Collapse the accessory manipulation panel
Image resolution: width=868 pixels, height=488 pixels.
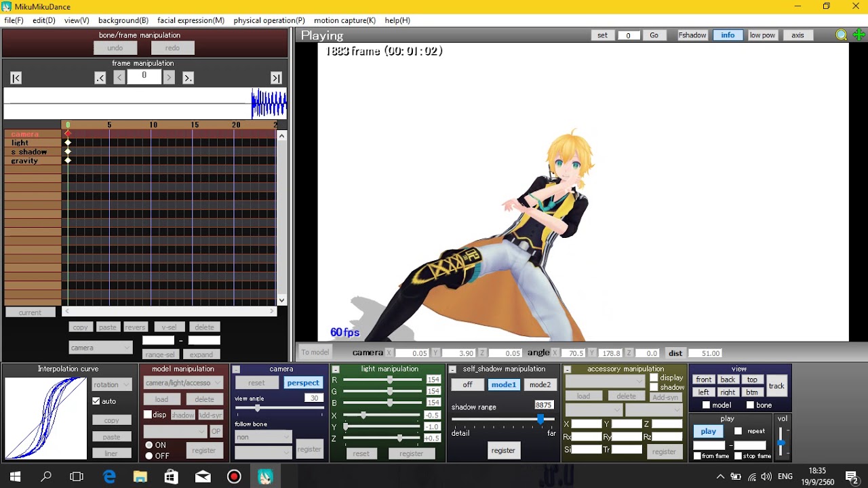click(568, 369)
